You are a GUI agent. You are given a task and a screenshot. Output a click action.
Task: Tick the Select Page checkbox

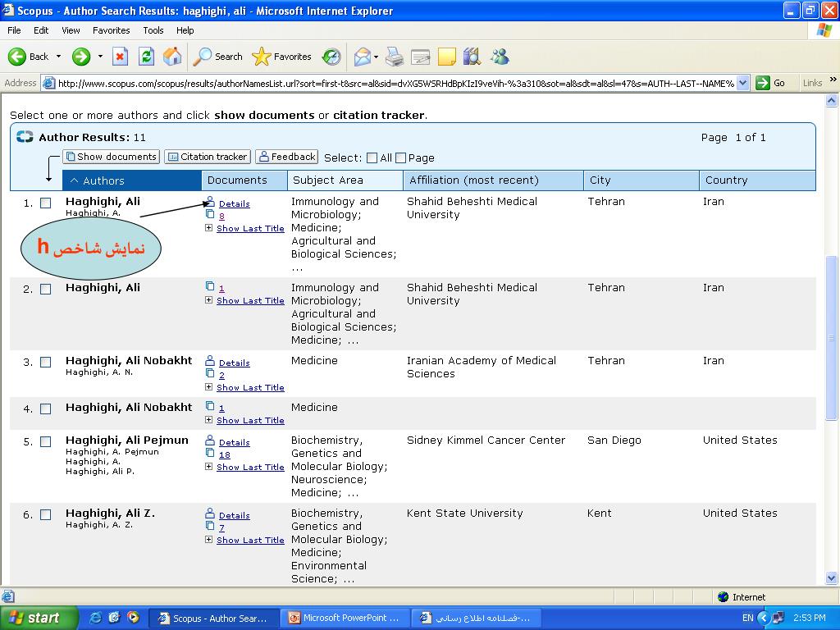pos(400,158)
